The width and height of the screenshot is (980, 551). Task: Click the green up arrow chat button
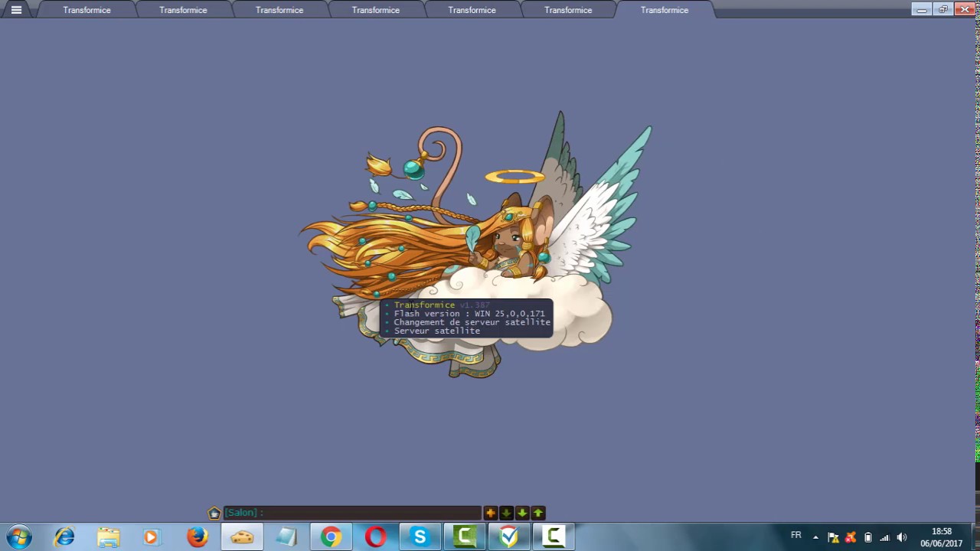pos(538,513)
